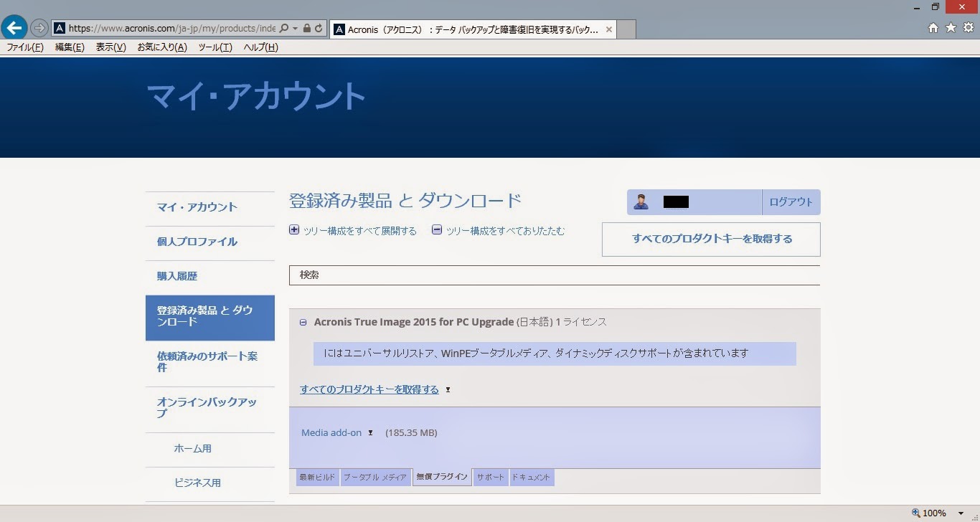Image resolution: width=980 pixels, height=522 pixels.
Task: Close the Acronis browser tab
Action: point(609,29)
